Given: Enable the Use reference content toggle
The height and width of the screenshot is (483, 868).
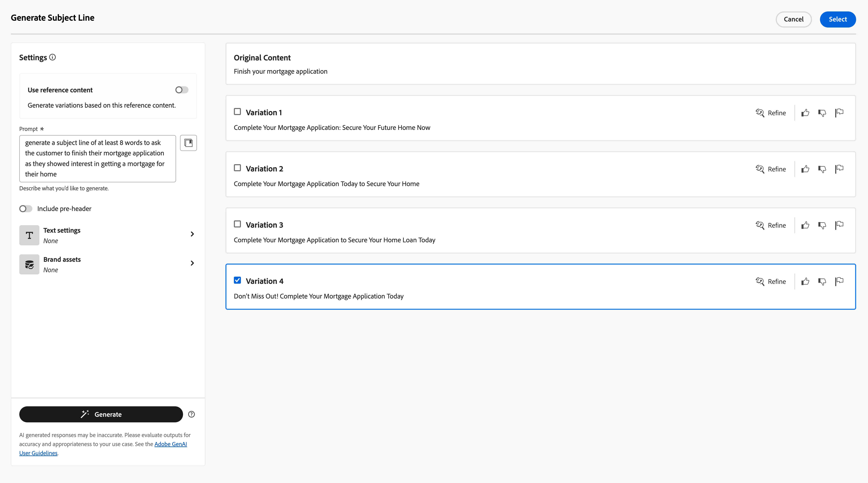Looking at the screenshot, I should click(x=182, y=90).
